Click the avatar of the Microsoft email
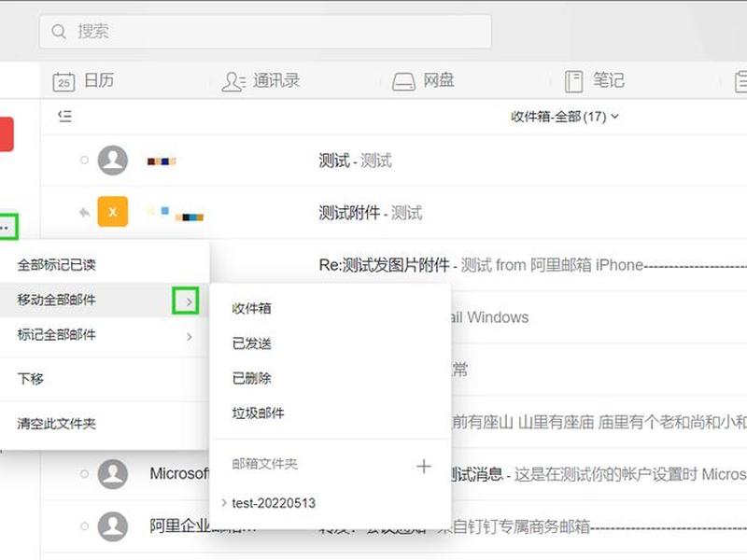Image resolution: width=747 pixels, height=560 pixels. [x=113, y=474]
